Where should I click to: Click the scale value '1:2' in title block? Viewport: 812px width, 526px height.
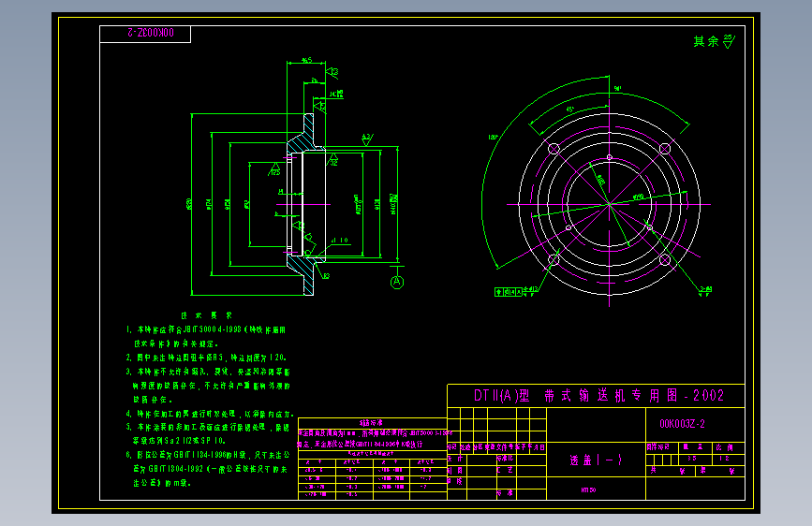tap(723, 459)
